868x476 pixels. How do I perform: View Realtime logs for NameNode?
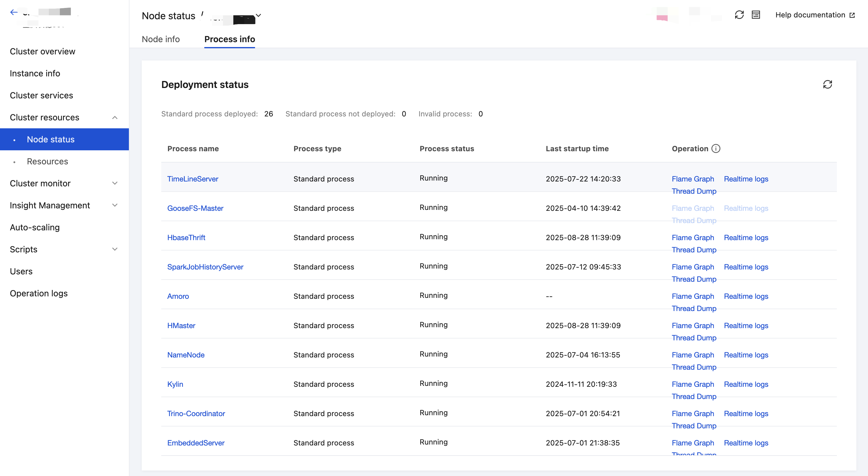click(x=746, y=355)
